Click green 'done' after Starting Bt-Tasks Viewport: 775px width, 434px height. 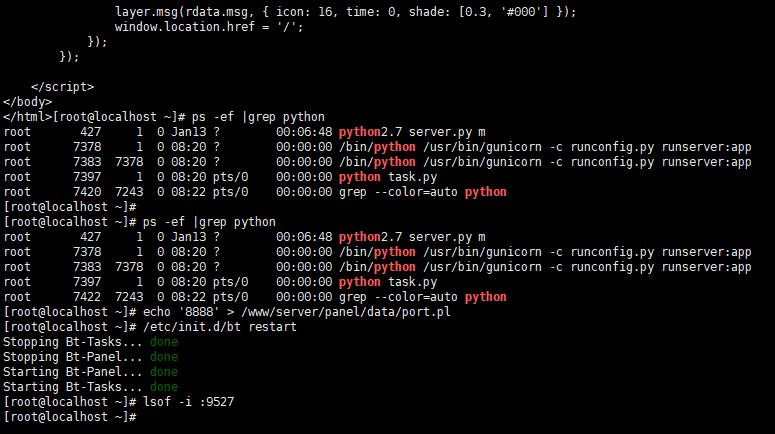click(x=164, y=387)
